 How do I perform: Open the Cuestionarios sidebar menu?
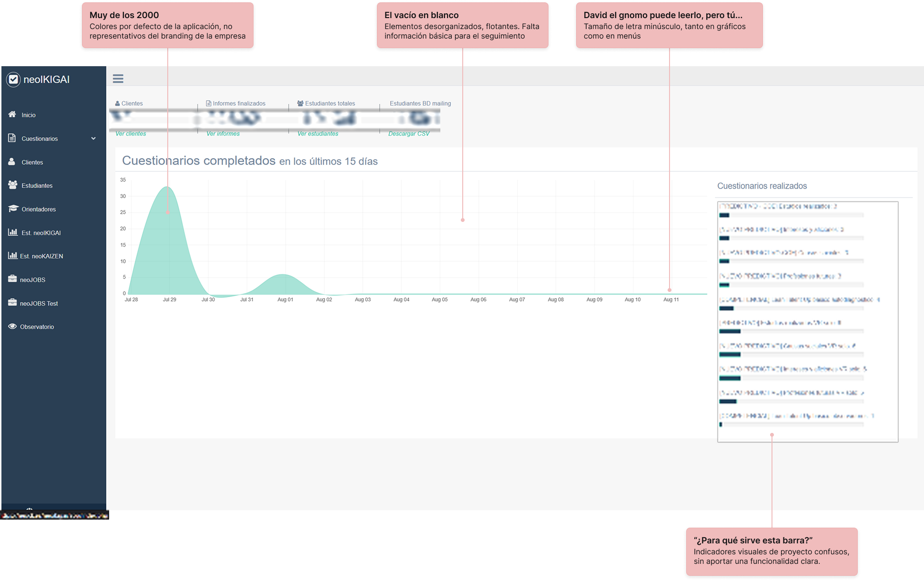(x=40, y=139)
